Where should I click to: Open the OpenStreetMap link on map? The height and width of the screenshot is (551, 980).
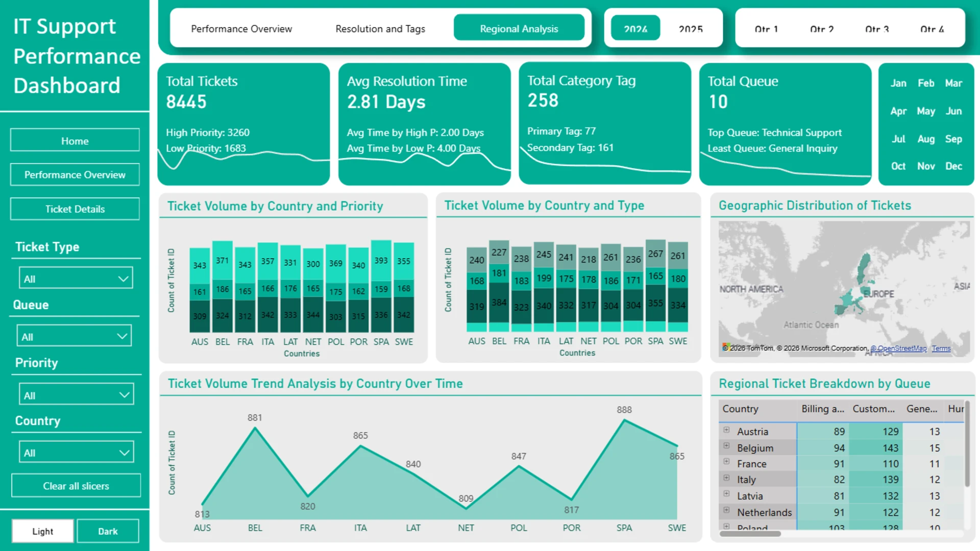pyautogui.click(x=898, y=348)
